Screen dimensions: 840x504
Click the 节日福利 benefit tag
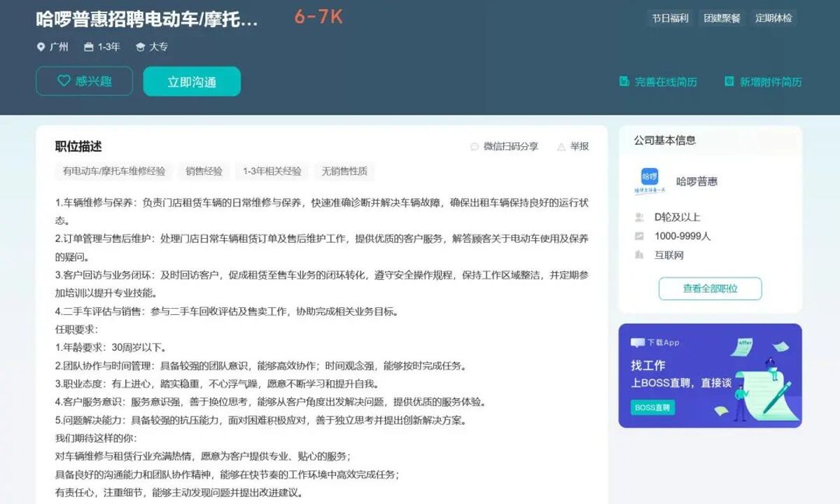point(670,18)
